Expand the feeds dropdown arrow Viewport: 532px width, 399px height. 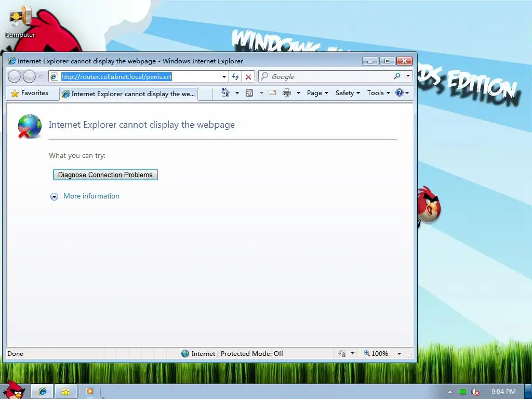[x=261, y=93]
